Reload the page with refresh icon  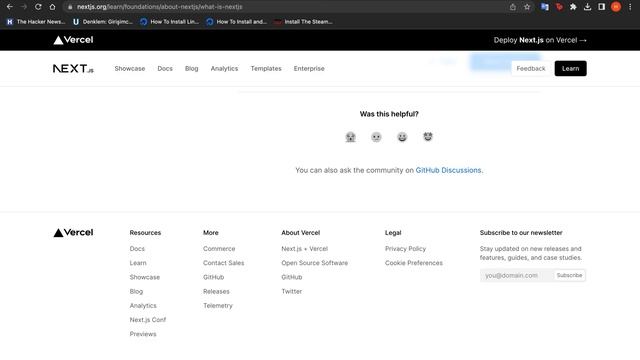(38, 7)
